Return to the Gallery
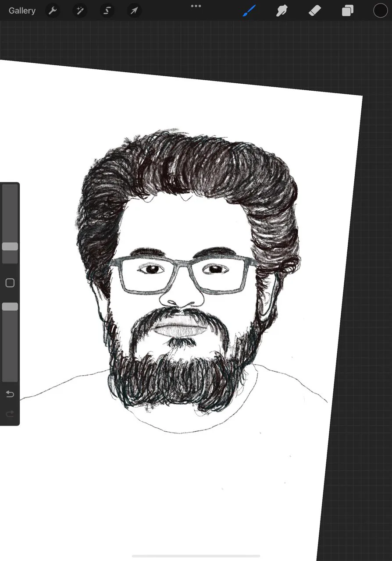 (22, 11)
